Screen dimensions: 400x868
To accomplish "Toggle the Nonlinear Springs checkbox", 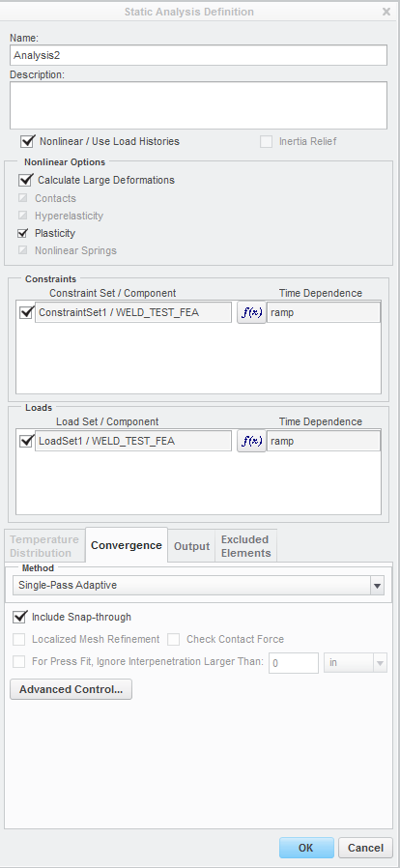I will pyautogui.click(x=22, y=250).
